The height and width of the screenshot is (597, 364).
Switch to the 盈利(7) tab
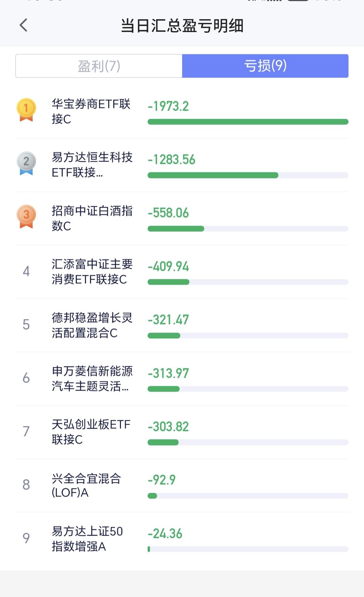click(99, 66)
